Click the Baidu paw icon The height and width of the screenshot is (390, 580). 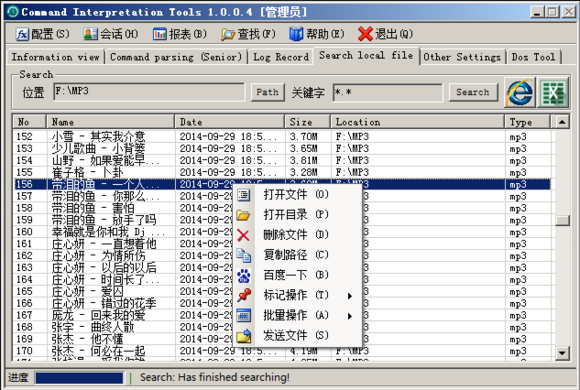[243, 275]
